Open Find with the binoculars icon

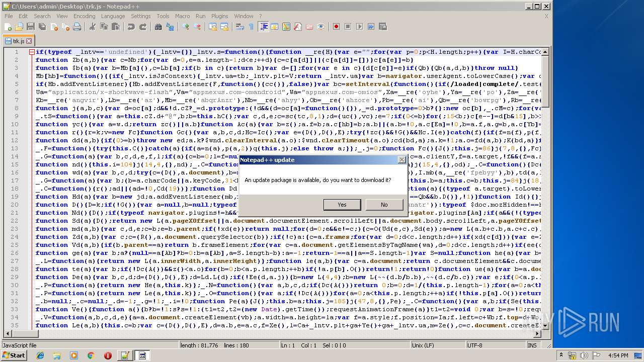pyautogui.click(x=158, y=27)
